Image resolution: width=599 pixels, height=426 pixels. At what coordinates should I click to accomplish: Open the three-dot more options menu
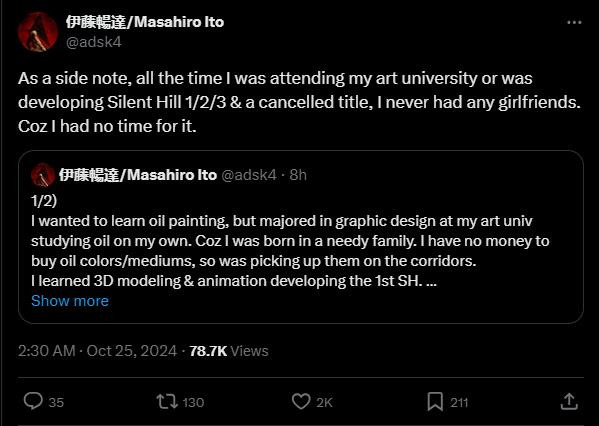click(574, 23)
